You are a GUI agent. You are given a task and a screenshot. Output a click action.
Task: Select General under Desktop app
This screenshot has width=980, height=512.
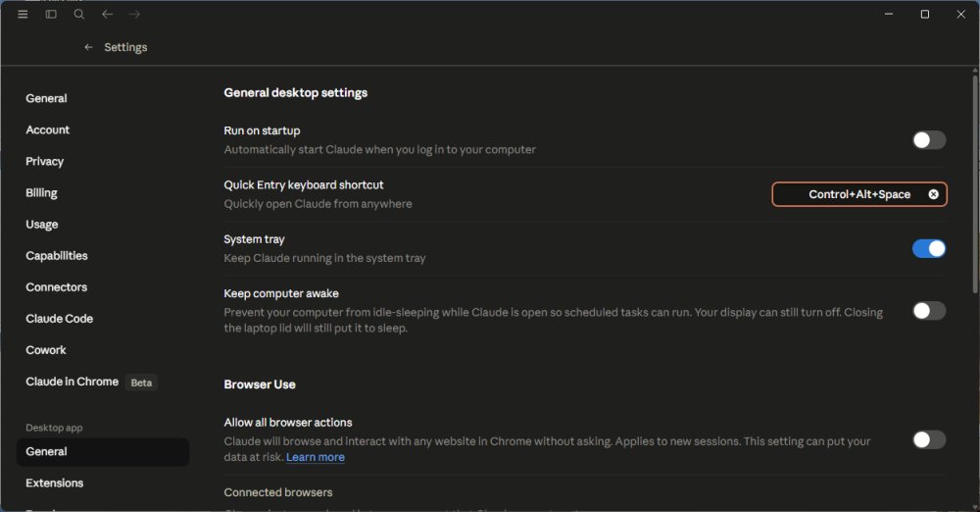click(103, 451)
